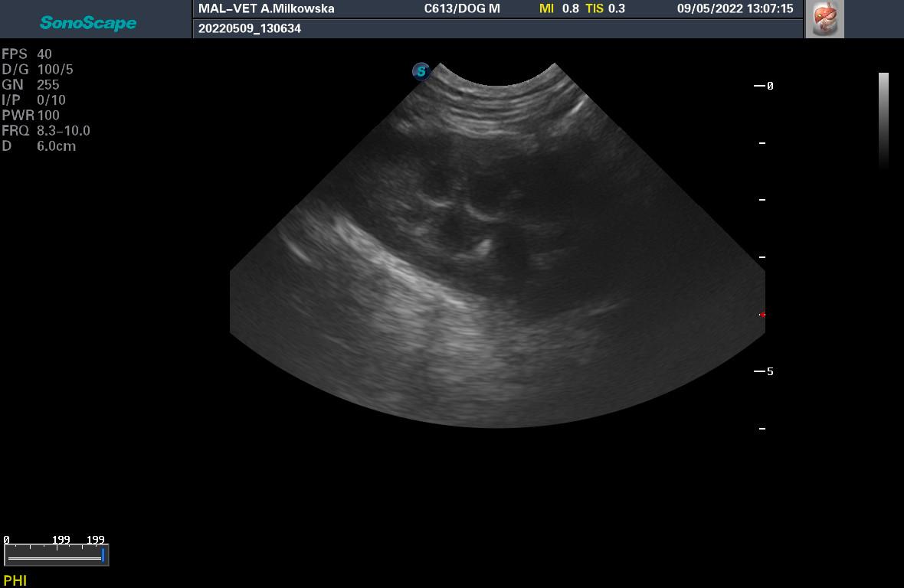This screenshot has height=588, width=904.
Task: Click the blue S probe orientation marker
Action: 421,71
